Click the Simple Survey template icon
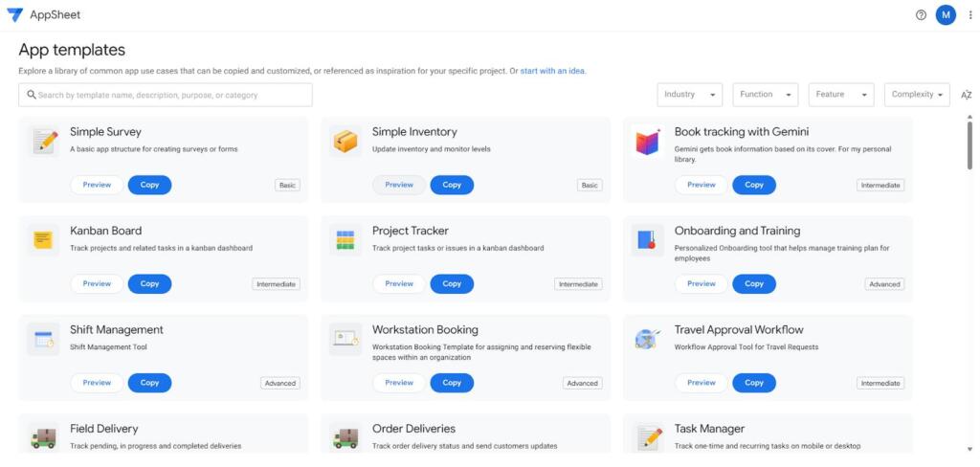Viewport: 980px width, 467px height. [43, 142]
